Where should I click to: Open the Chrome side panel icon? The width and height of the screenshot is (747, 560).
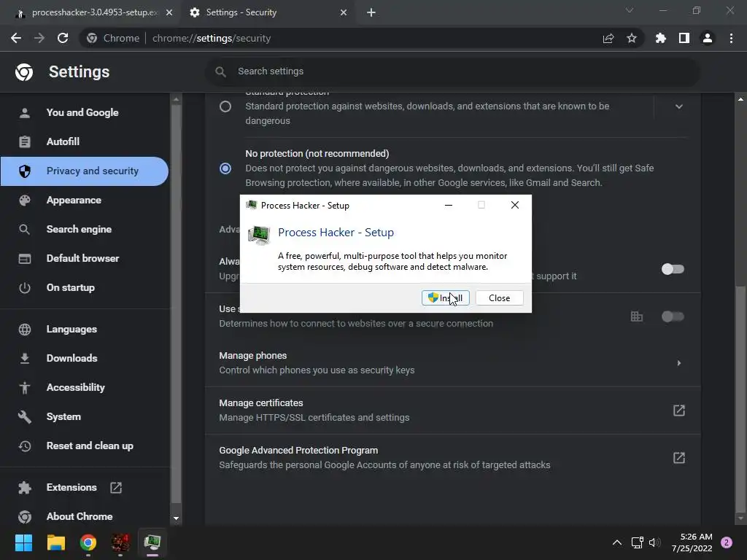point(684,38)
